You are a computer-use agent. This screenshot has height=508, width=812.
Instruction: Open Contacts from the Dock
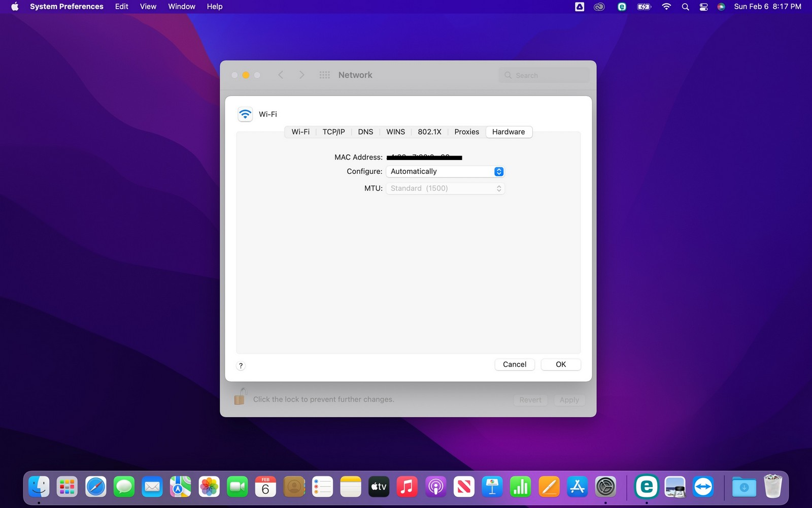294,487
